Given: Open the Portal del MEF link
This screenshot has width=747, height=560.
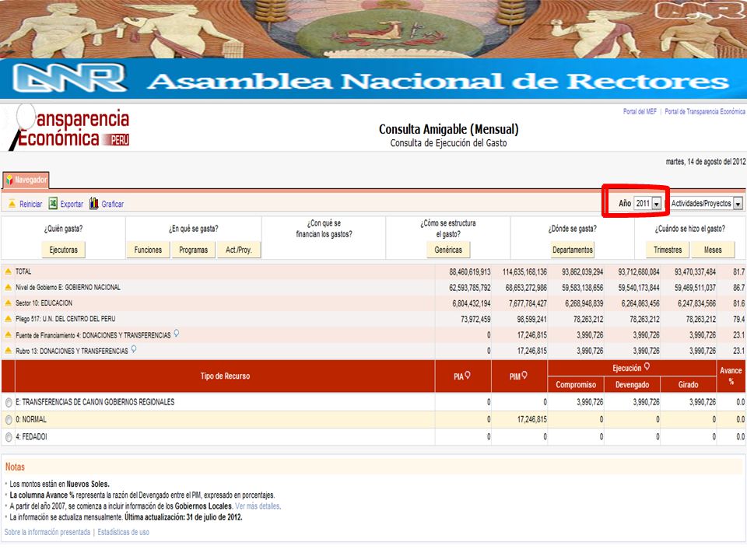Looking at the screenshot, I should [x=640, y=111].
